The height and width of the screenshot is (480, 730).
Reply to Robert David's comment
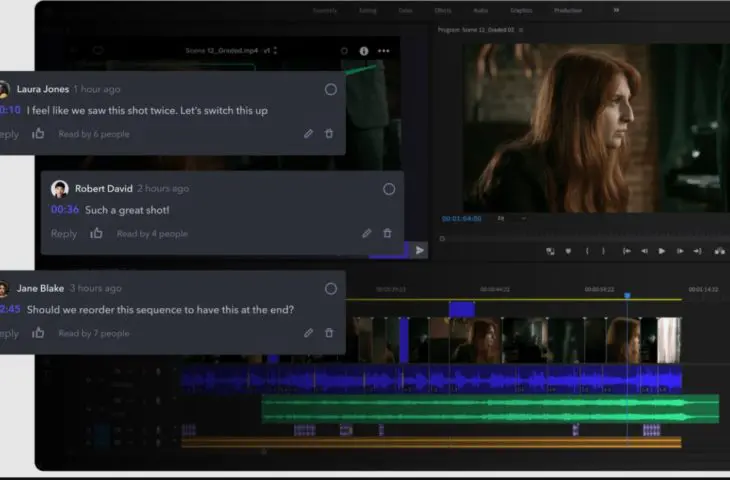pos(64,233)
